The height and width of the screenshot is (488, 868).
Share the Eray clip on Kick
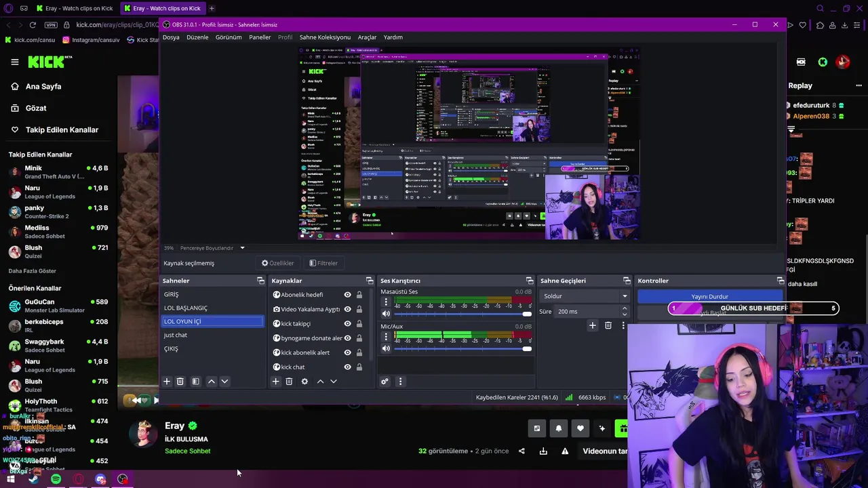[521, 451]
